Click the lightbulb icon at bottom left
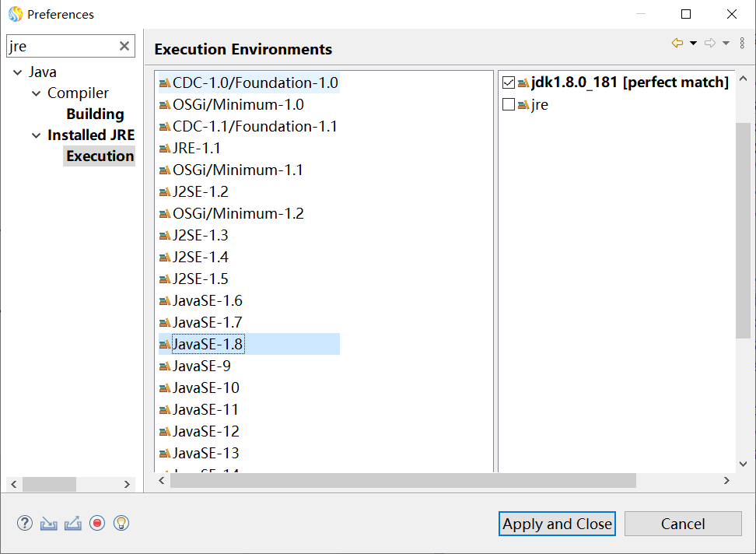The image size is (756, 554). (x=121, y=523)
